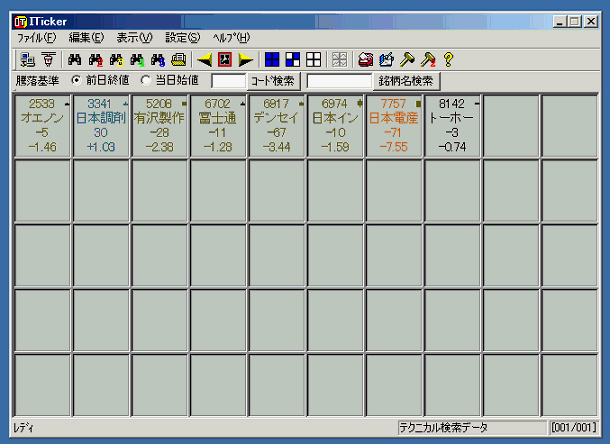Click the 騰落基準 label
The width and height of the screenshot is (610, 444).
pyautogui.click(x=38, y=81)
